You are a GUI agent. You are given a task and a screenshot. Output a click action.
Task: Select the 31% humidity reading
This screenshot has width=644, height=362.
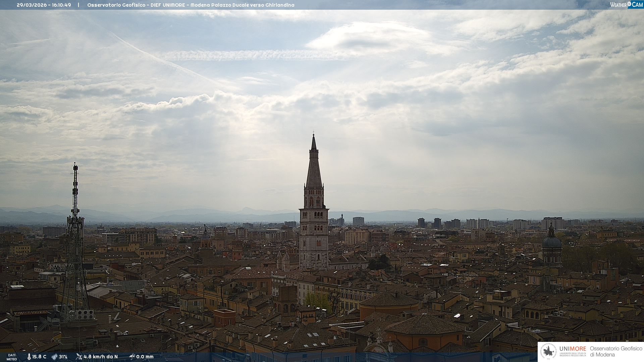(x=63, y=357)
